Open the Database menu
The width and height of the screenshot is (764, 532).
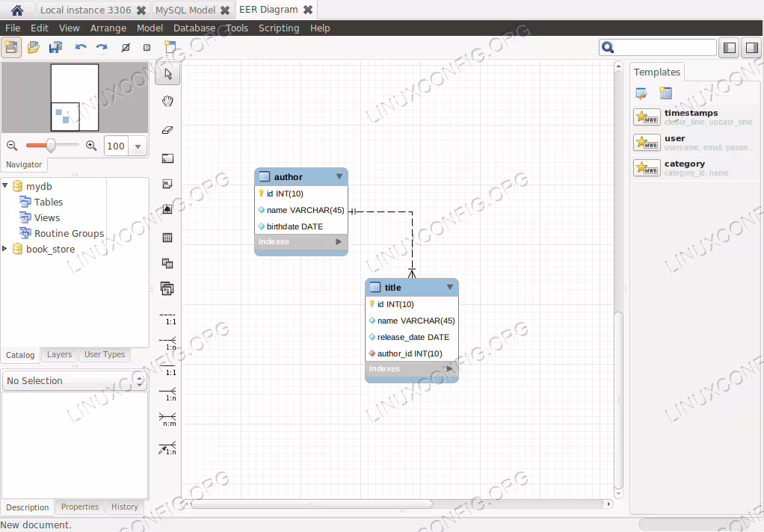pyautogui.click(x=194, y=28)
